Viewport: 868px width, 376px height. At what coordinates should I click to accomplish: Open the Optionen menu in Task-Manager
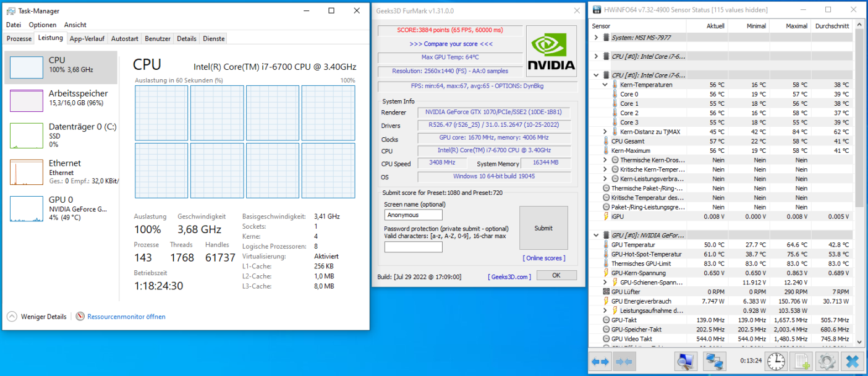tap(43, 25)
